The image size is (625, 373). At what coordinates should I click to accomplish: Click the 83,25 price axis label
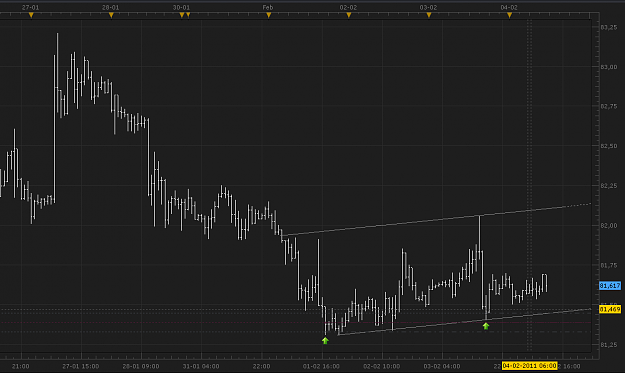[x=609, y=27]
